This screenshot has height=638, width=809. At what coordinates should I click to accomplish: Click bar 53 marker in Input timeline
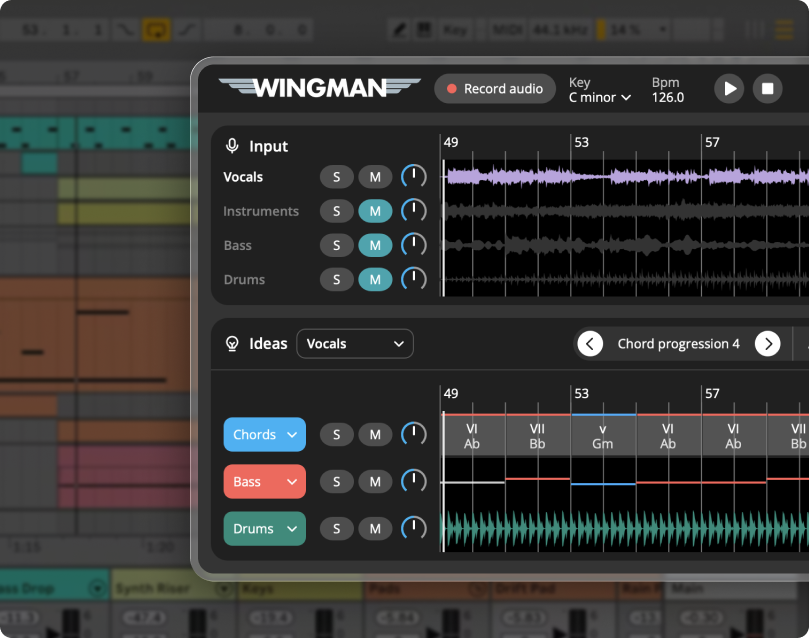click(581, 142)
